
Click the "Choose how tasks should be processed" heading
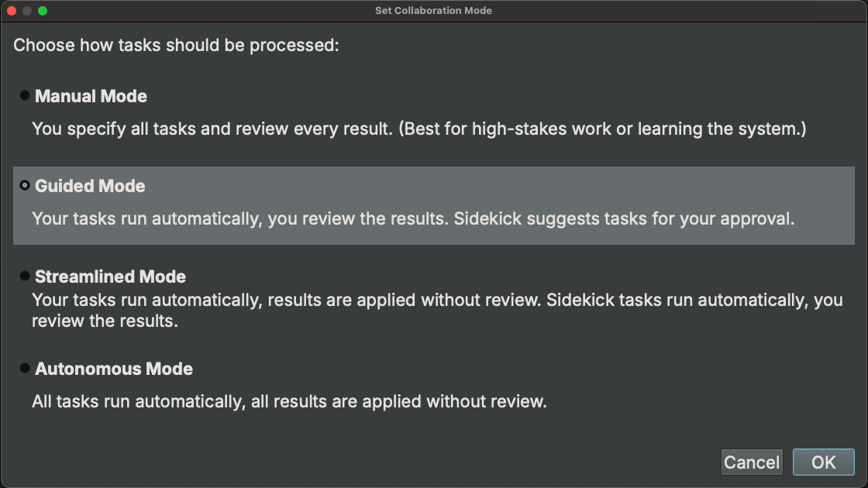click(x=177, y=45)
